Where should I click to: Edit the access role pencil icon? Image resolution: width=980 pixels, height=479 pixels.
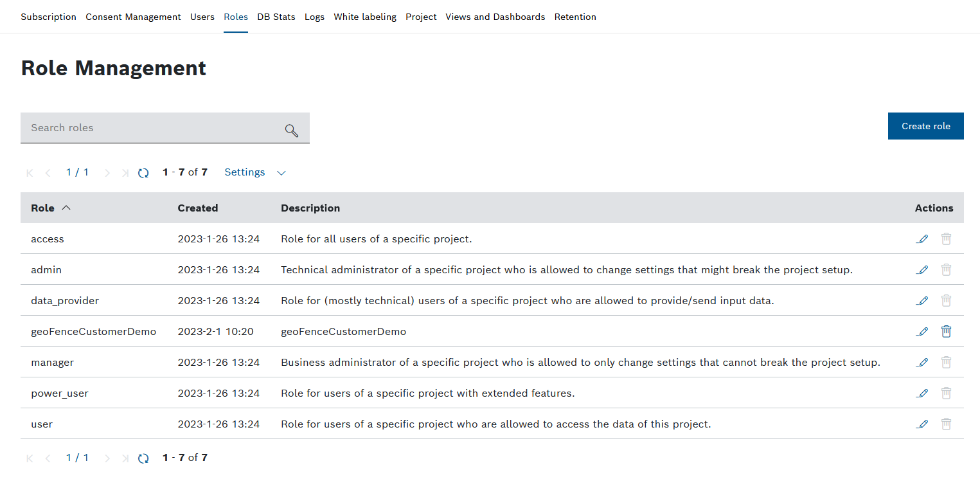click(x=922, y=239)
